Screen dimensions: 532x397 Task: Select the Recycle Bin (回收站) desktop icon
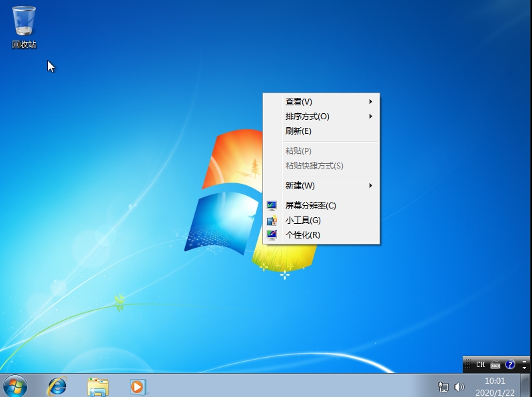coord(24,27)
